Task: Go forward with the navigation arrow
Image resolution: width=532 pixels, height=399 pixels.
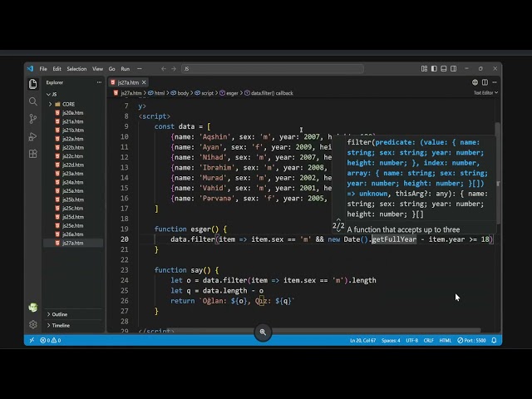Action: [174, 69]
